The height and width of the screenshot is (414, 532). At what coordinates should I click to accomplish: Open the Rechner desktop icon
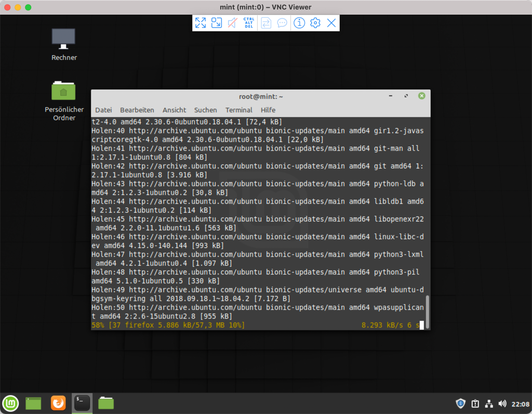(64, 45)
